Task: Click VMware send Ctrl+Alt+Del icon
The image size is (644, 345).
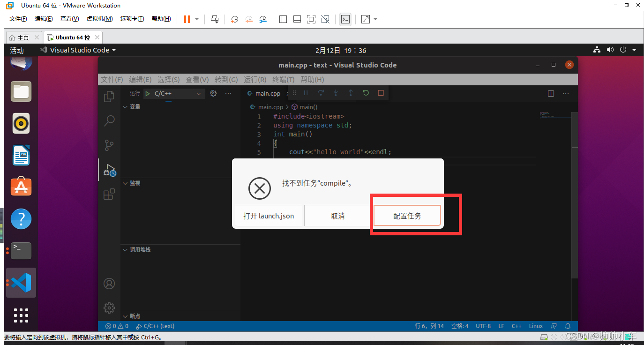Action: point(215,19)
